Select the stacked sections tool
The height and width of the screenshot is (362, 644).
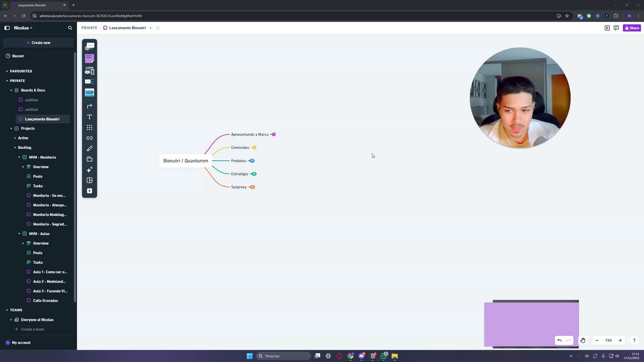coord(90,159)
